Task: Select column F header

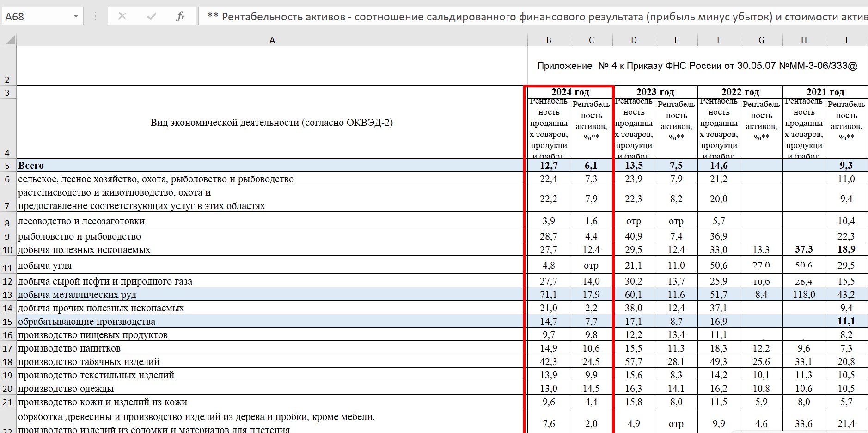Action: pyautogui.click(x=719, y=40)
